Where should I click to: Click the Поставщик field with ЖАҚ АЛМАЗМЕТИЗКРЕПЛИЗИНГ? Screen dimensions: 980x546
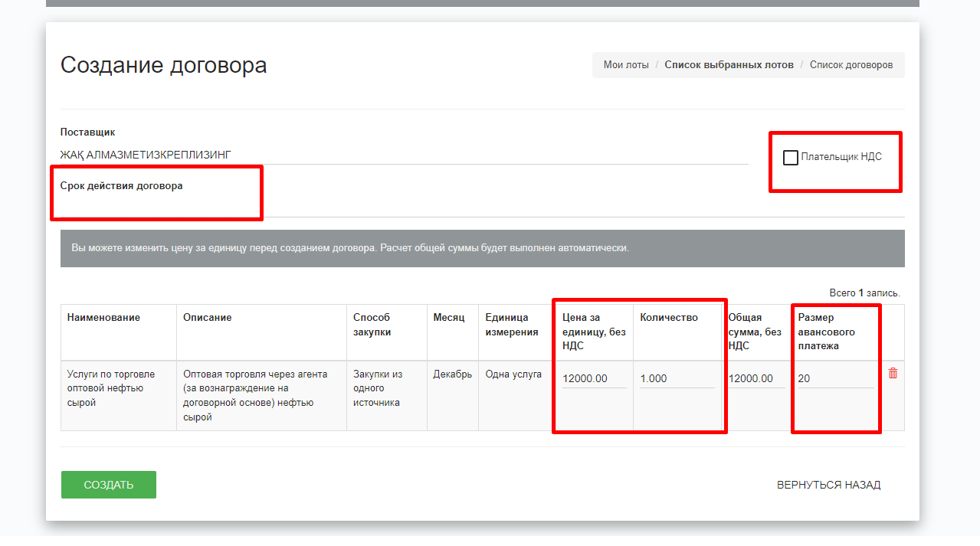click(404, 155)
